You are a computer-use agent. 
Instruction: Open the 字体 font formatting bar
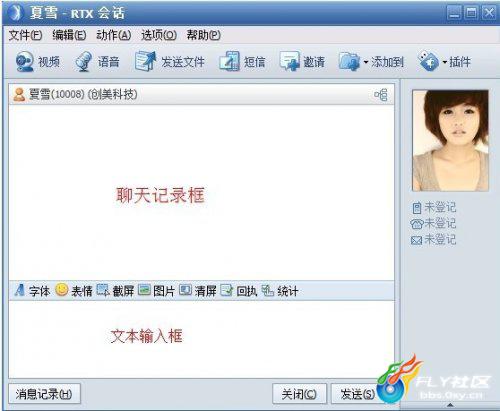coord(32,290)
